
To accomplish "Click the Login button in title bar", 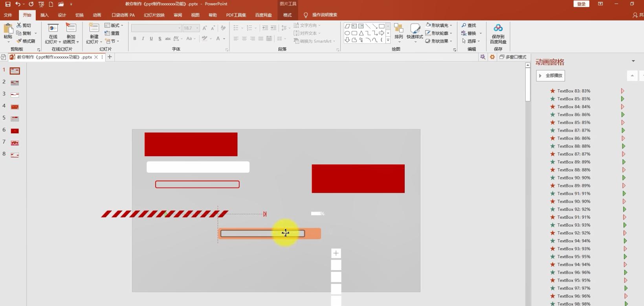I will 582,4.
